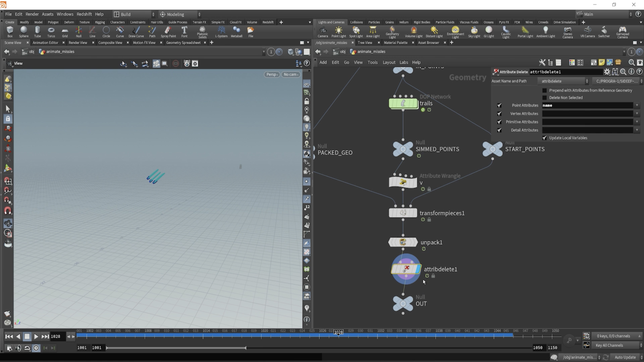Image resolution: width=644 pixels, height=362 pixels.
Task: Select the Platonic Solids shelf tool
Action: 202,33
